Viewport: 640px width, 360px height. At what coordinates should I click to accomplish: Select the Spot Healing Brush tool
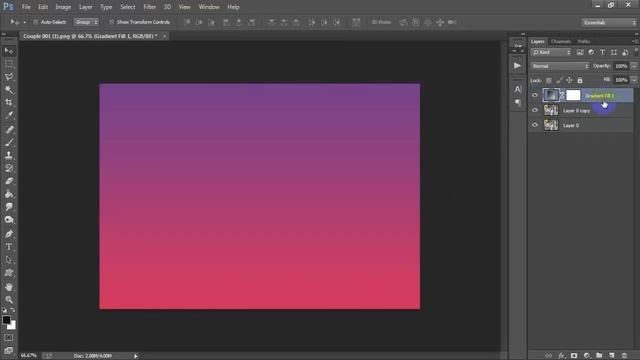(x=9, y=130)
